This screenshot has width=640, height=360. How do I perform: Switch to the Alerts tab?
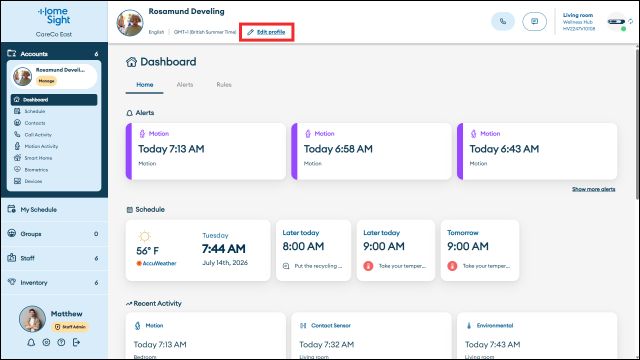[x=184, y=84]
